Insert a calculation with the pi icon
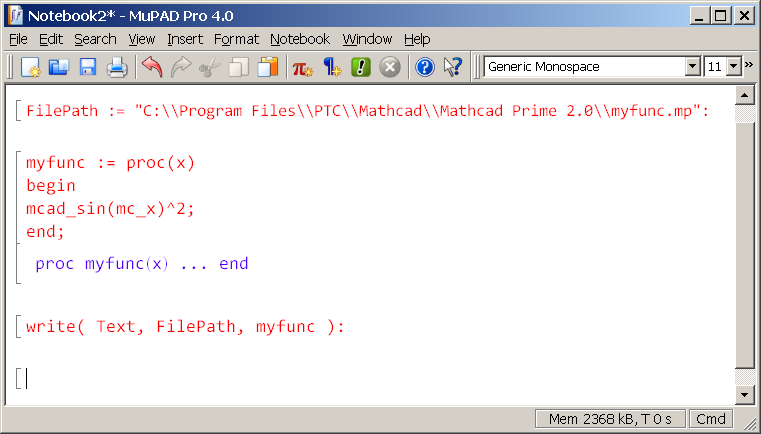Image resolution: width=761 pixels, height=434 pixels. click(303, 67)
